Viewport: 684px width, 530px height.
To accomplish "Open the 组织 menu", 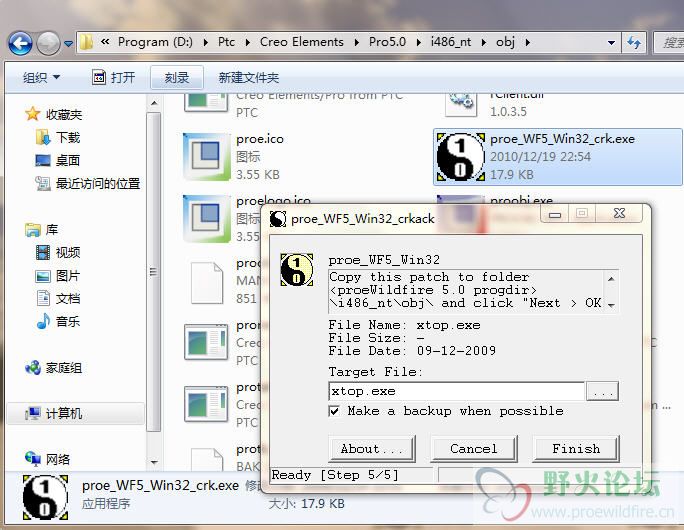I will (41, 78).
